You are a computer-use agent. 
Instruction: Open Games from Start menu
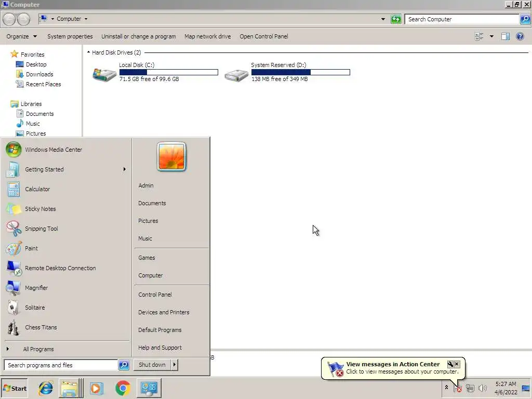click(147, 258)
